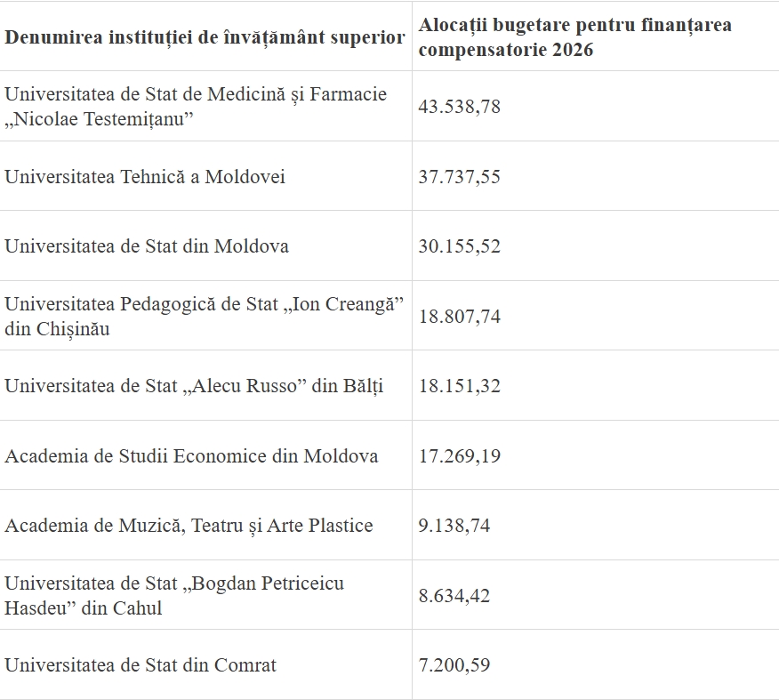The image size is (779, 700).
Task: Click the value 8.634,42
Action: [x=454, y=596]
